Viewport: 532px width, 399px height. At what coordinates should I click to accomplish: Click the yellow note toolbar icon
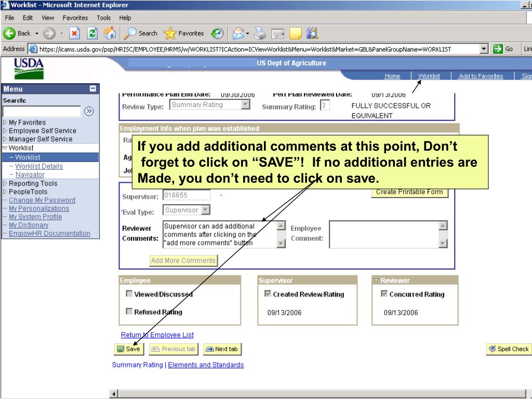295,33
